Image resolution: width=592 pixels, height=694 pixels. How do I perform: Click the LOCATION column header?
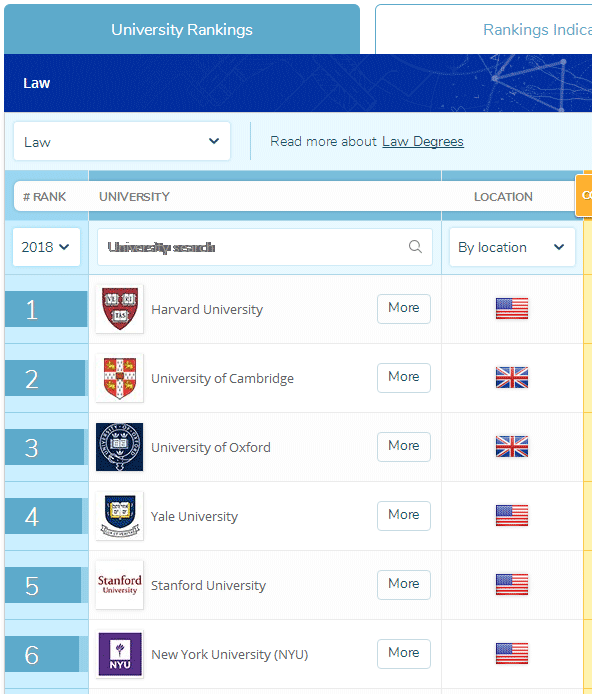tap(503, 197)
